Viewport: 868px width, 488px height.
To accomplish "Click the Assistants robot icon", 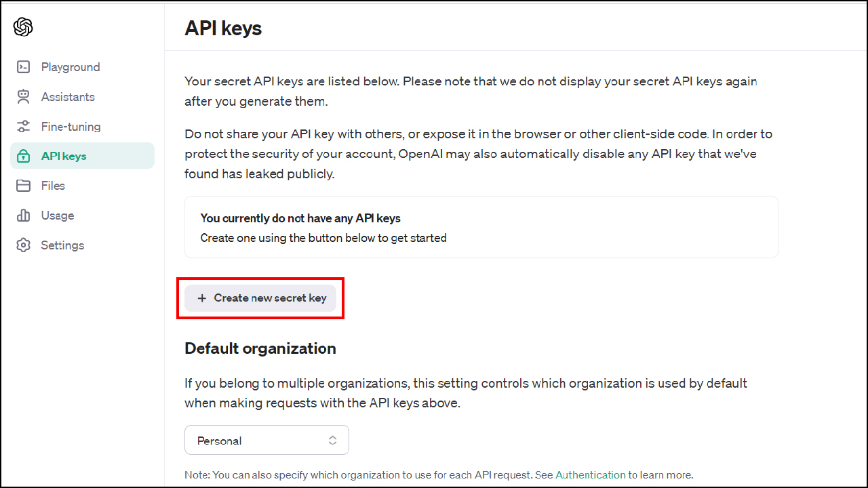I will click(24, 97).
